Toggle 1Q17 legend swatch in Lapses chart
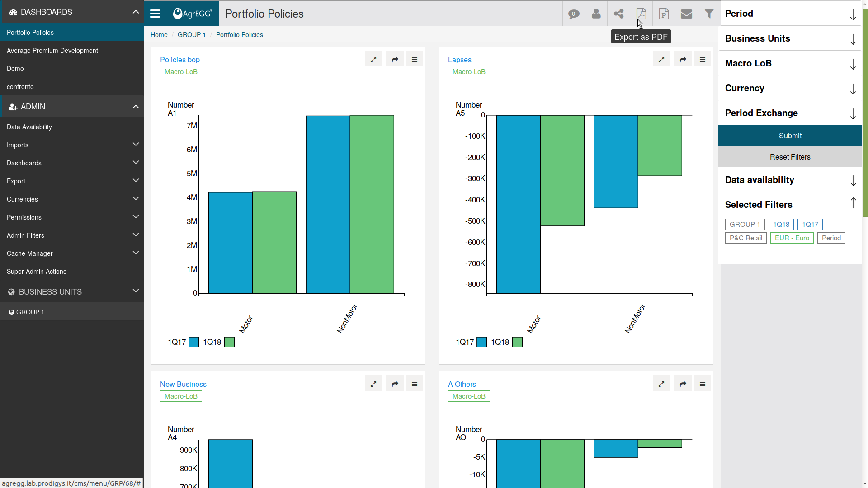Screen dimensions: 868x488 coord(482,342)
